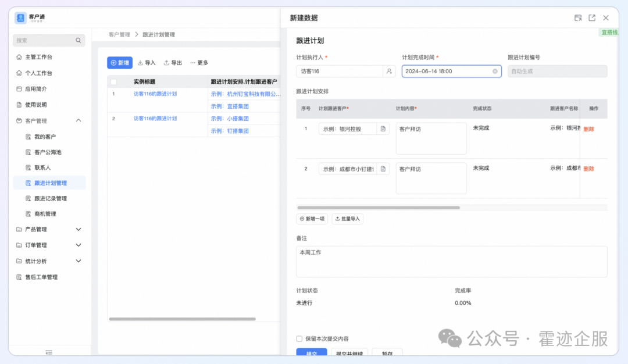
Task: Select all rows with table header checkbox
Action: pos(114,82)
